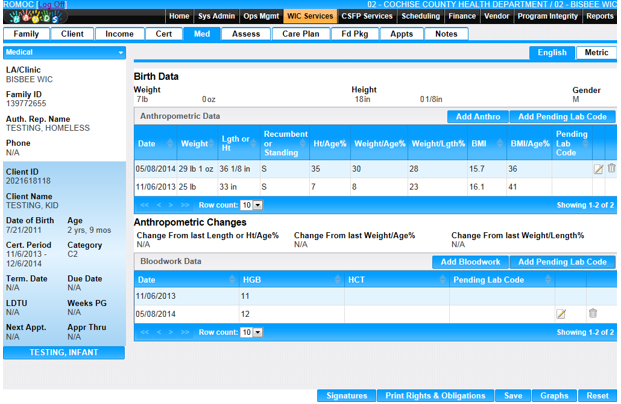Sort anthropometric table by Date
The image size is (621, 404).
[x=170, y=143]
